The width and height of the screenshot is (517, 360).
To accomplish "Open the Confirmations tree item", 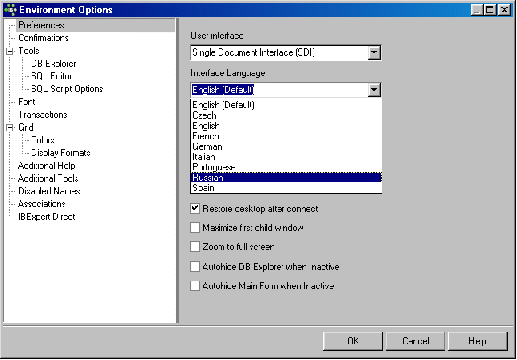I will 43,38.
